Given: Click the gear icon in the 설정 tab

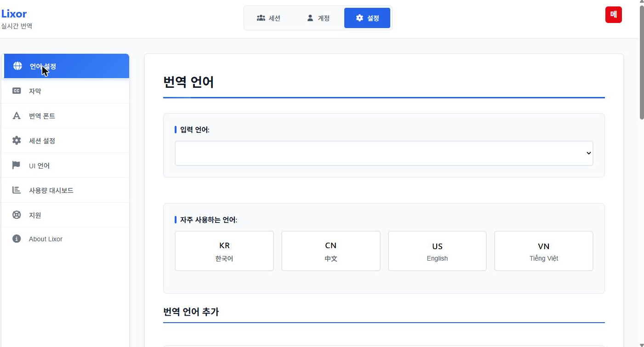Looking at the screenshot, I should click(x=359, y=18).
